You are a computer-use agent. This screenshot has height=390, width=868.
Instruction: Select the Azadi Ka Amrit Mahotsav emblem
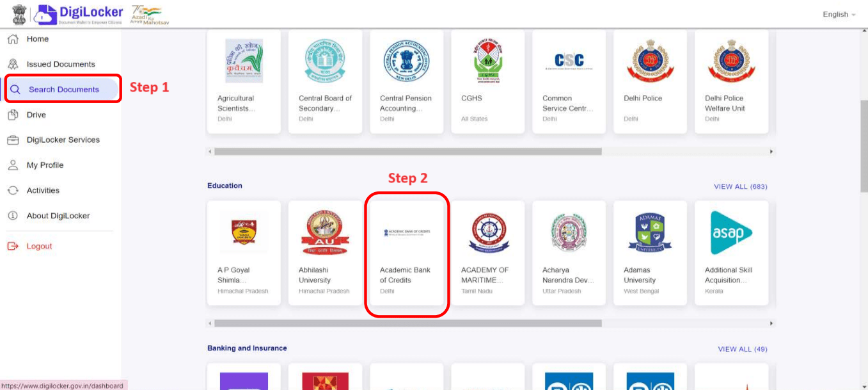tap(148, 13)
